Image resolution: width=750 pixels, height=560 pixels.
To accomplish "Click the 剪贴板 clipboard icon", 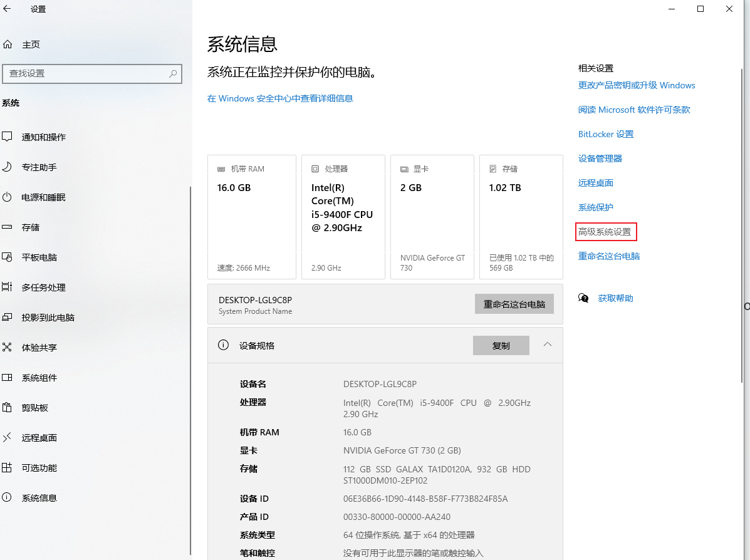I will tap(8, 407).
